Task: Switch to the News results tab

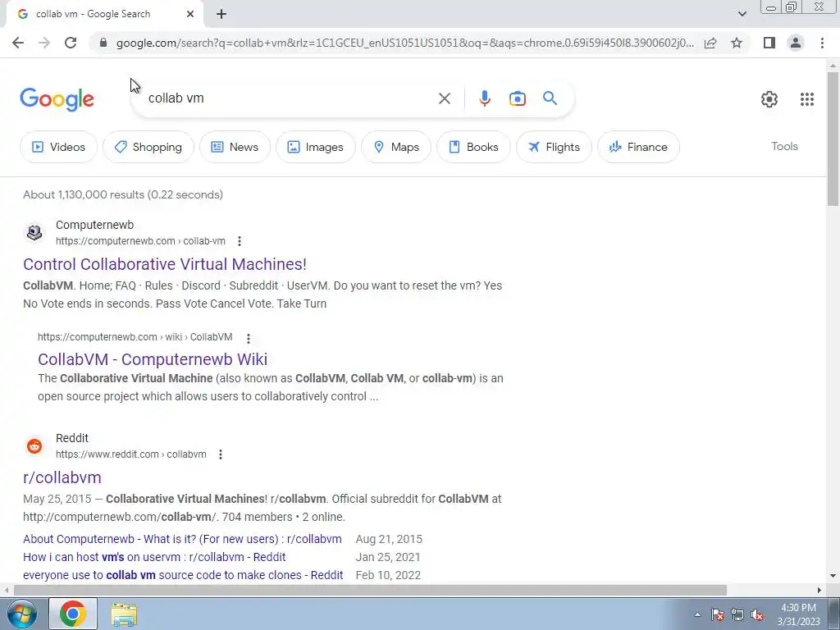Action: click(x=235, y=147)
